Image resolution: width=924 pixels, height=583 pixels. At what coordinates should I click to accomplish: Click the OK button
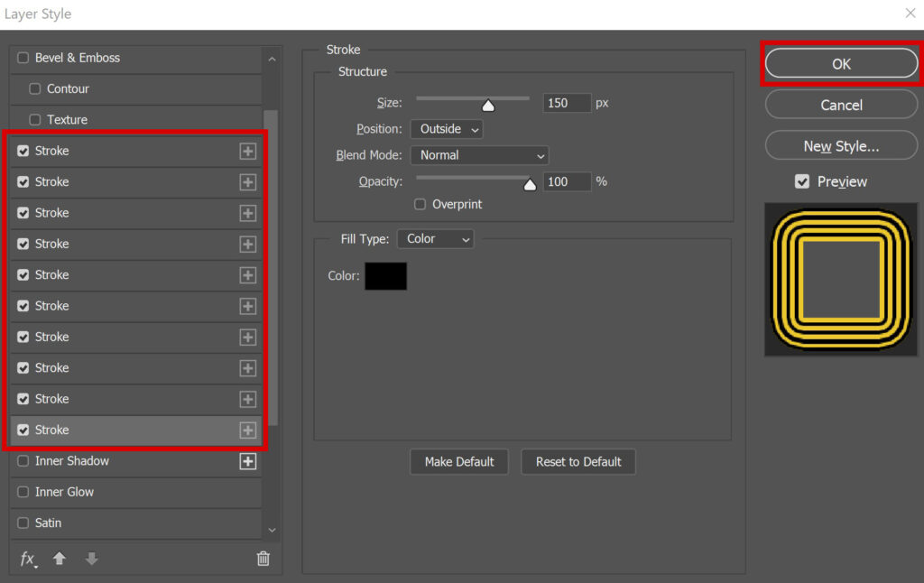pyautogui.click(x=842, y=64)
